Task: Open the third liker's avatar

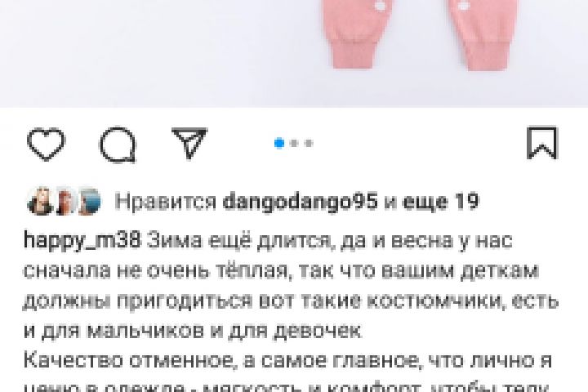Action: click(89, 202)
